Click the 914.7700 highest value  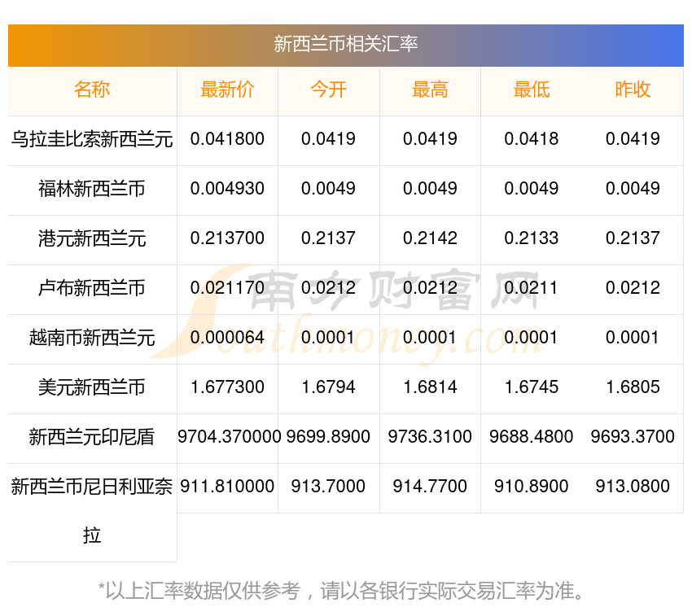coord(430,487)
